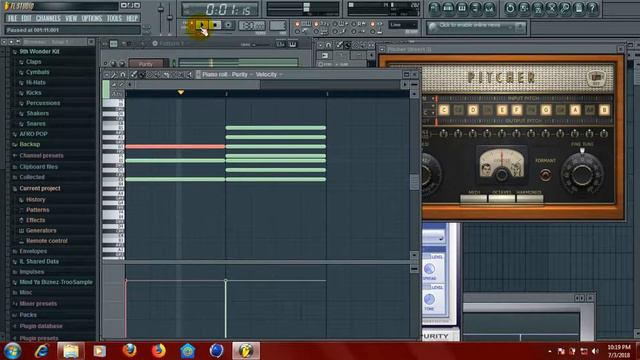640x360 pixels.
Task: Expand the AFRO POP folder
Action: (x=33, y=134)
